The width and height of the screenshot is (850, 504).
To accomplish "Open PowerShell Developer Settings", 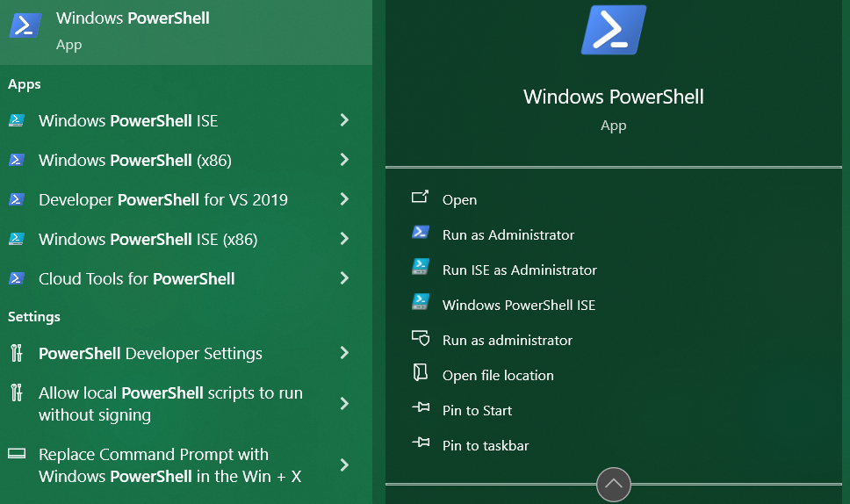I will coord(186,353).
